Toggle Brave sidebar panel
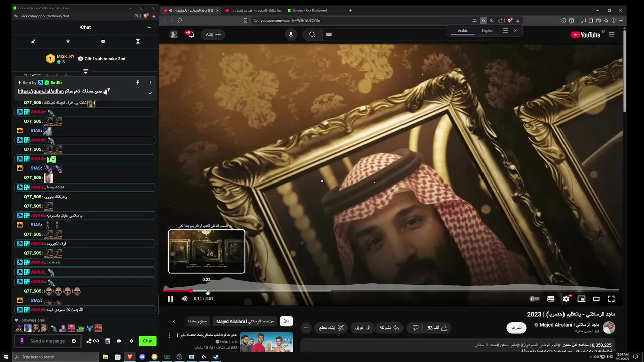644x362 pixels. pos(591,20)
